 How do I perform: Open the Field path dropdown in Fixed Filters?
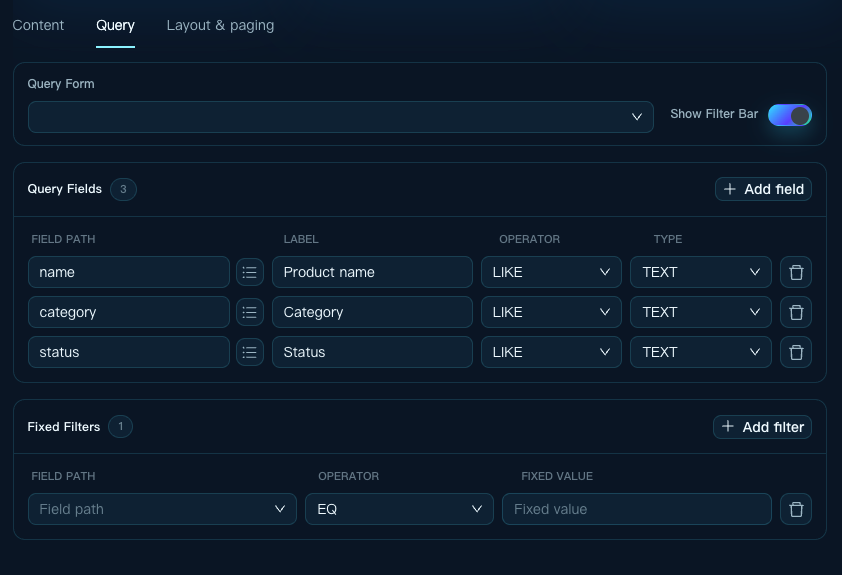pyautogui.click(x=162, y=509)
